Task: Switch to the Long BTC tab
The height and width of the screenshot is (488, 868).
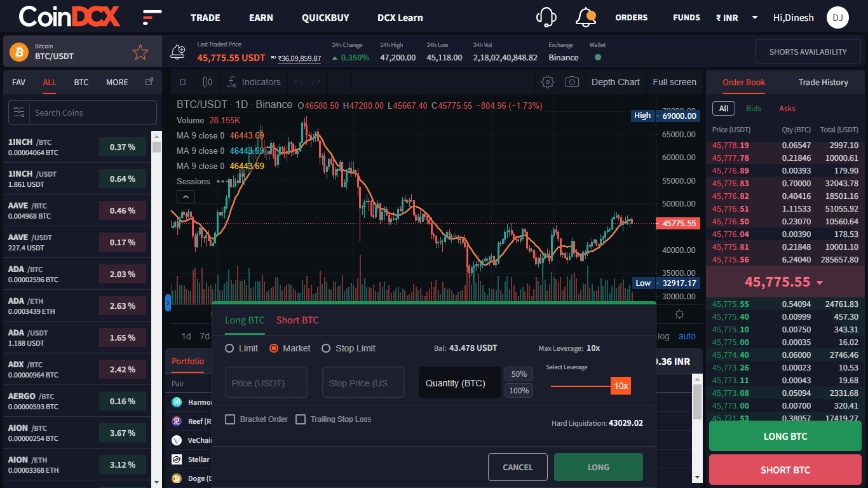Action: click(x=245, y=320)
